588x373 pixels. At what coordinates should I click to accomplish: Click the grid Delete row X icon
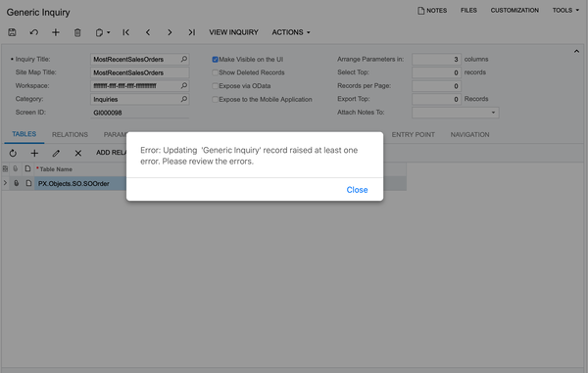coord(78,153)
